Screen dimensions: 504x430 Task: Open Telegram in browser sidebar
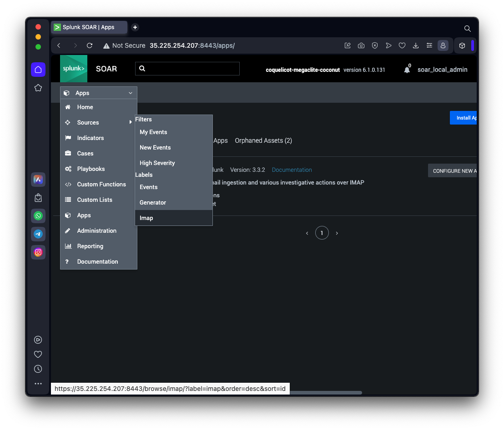38,234
